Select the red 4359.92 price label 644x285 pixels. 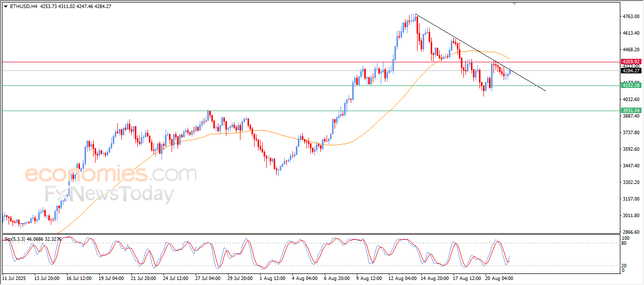(x=630, y=62)
